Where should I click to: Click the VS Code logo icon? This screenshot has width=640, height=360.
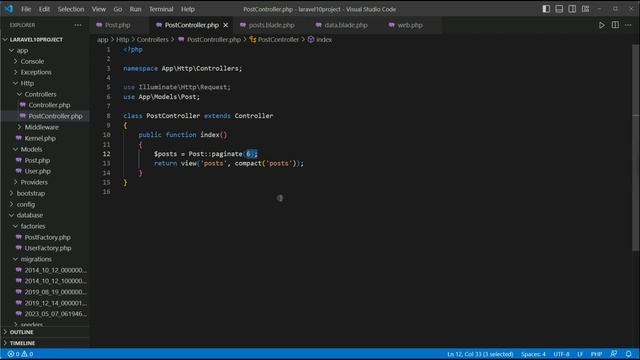9,9
